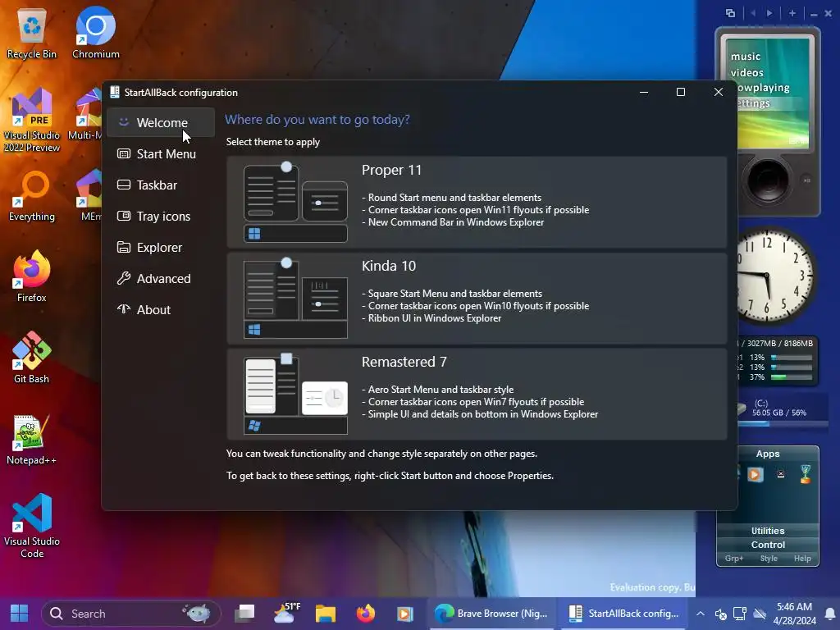Click the Remastered 7 preview thumbnail

pyautogui.click(x=295, y=394)
